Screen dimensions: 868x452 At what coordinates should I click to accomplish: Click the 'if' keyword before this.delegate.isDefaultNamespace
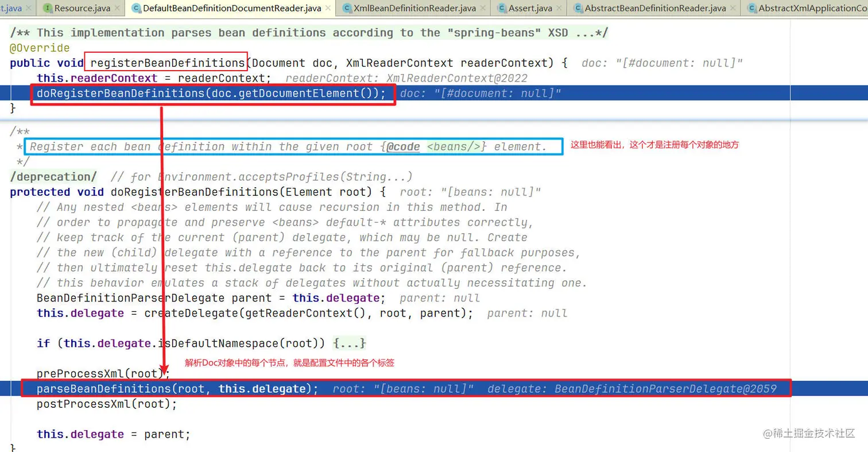coord(43,343)
